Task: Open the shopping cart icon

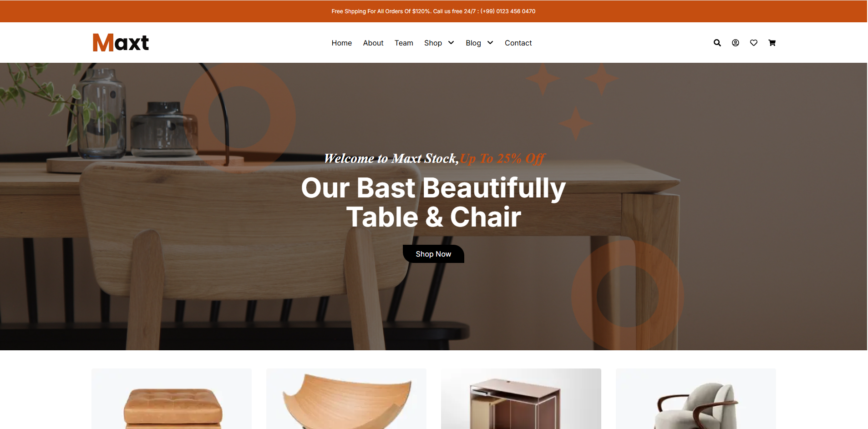Action: tap(772, 43)
